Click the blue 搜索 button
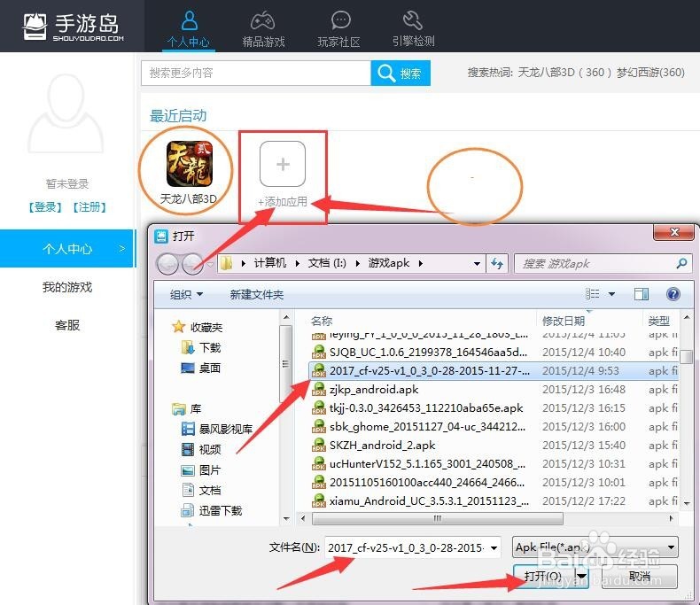This screenshot has height=605, width=700. coord(401,73)
